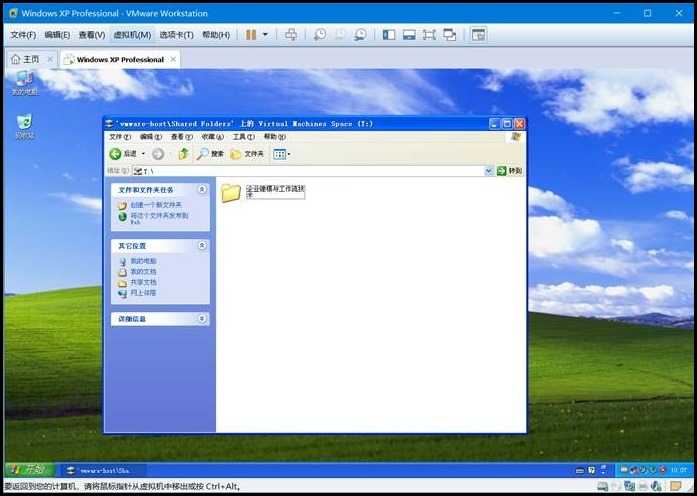Click the VMware status bar sound icon

[657, 485]
